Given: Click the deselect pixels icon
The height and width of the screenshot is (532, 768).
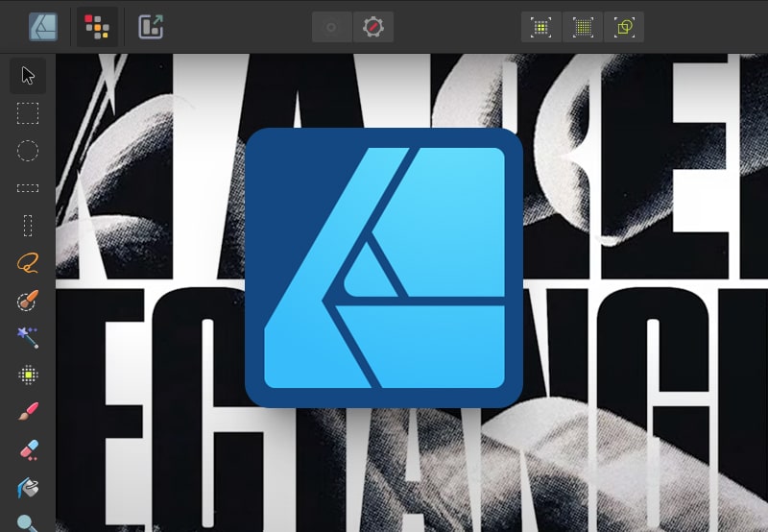Looking at the screenshot, I should click(x=583, y=27).
